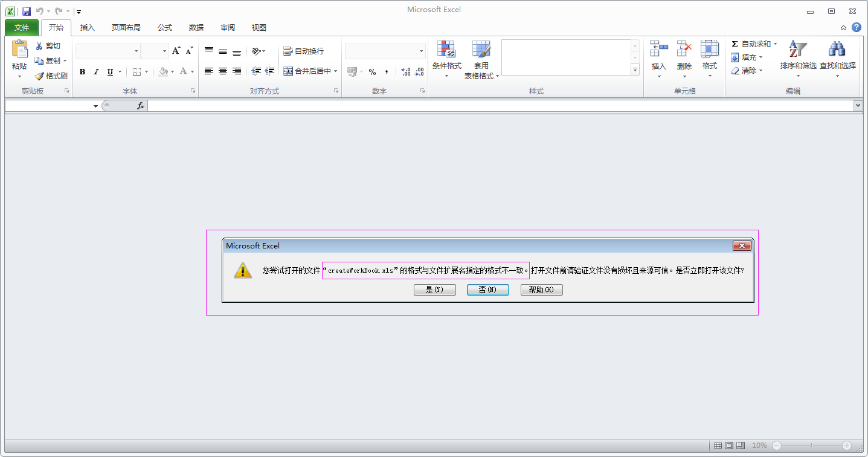Toggle align text left
The height and width of the screenshot is (457, 868).
[209, 71]
